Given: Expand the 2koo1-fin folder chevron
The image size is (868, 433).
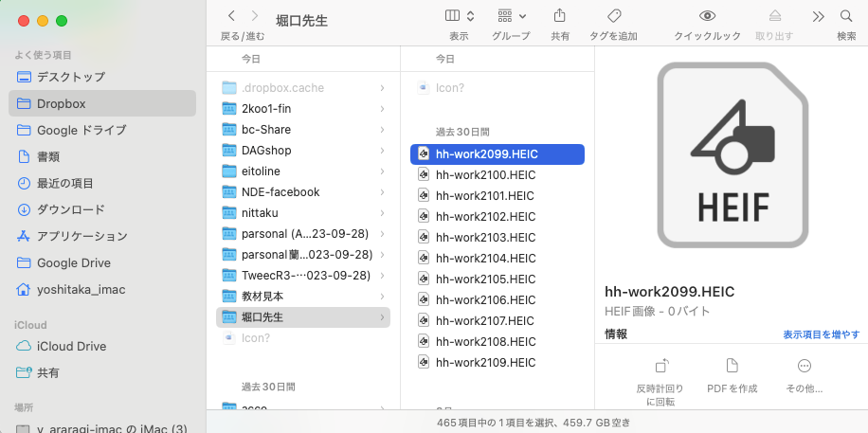Looking at the screenshot, I should click(383, 109).
